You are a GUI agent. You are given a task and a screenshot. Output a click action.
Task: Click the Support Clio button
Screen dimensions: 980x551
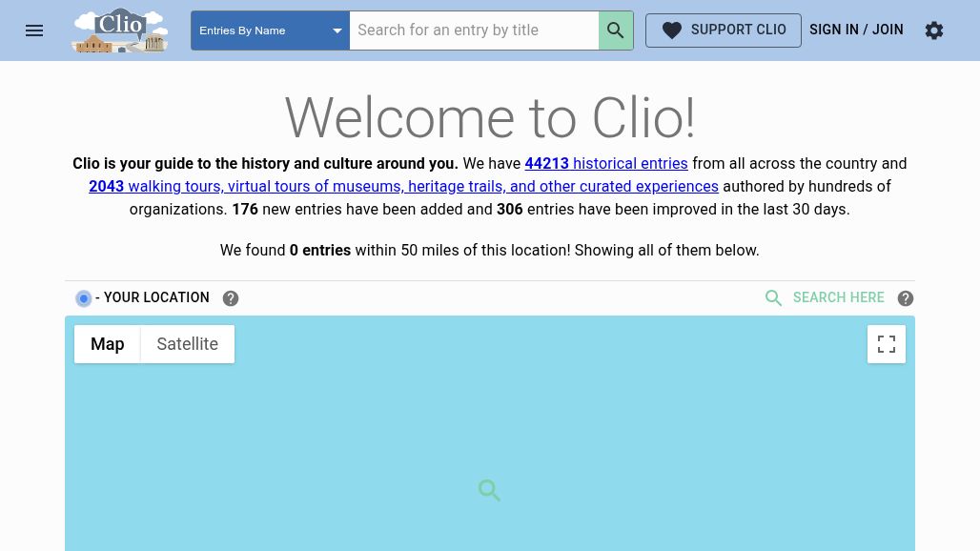tap(724, 30)
